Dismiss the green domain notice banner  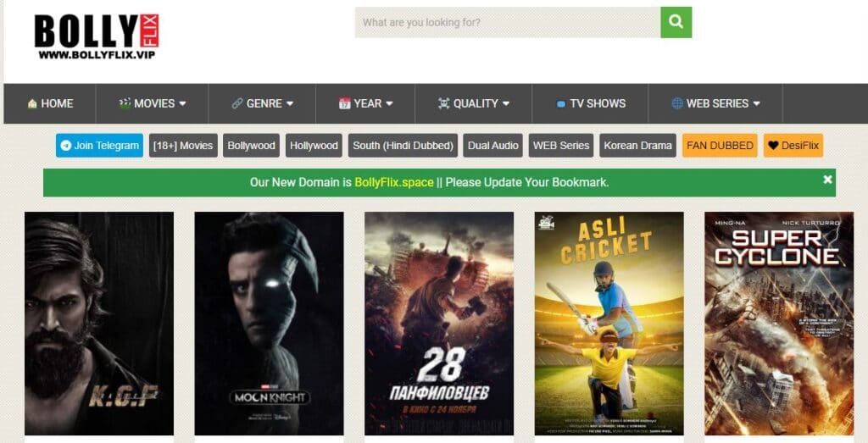coord(827,180)
